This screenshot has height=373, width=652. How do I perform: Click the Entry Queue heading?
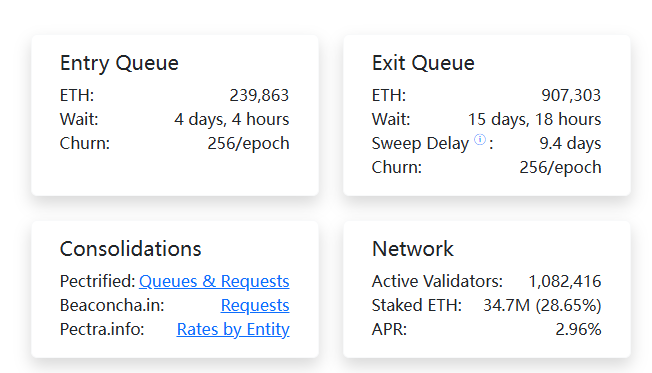[x=119, y=63]
